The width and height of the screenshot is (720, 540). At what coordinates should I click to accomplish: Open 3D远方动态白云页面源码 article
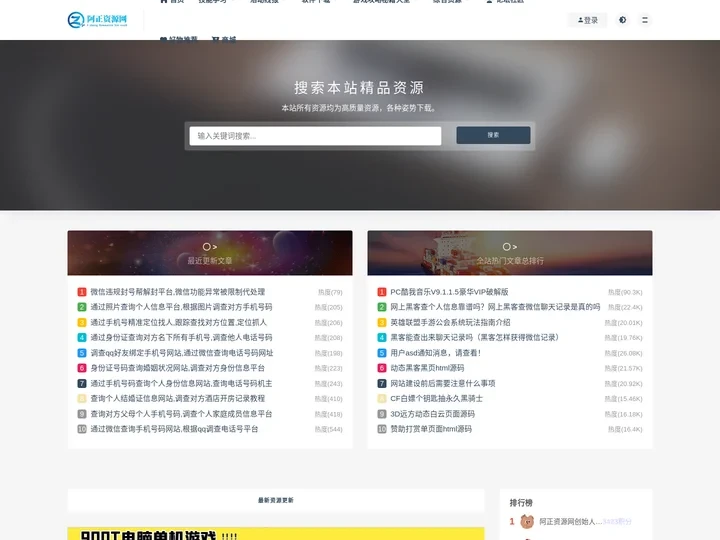tap(433, 414)
